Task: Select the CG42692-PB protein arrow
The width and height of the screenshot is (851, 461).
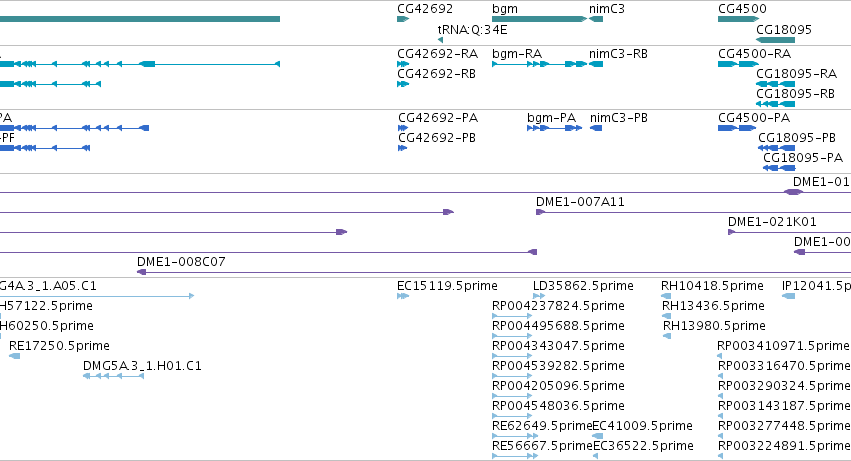Action: 402,148
